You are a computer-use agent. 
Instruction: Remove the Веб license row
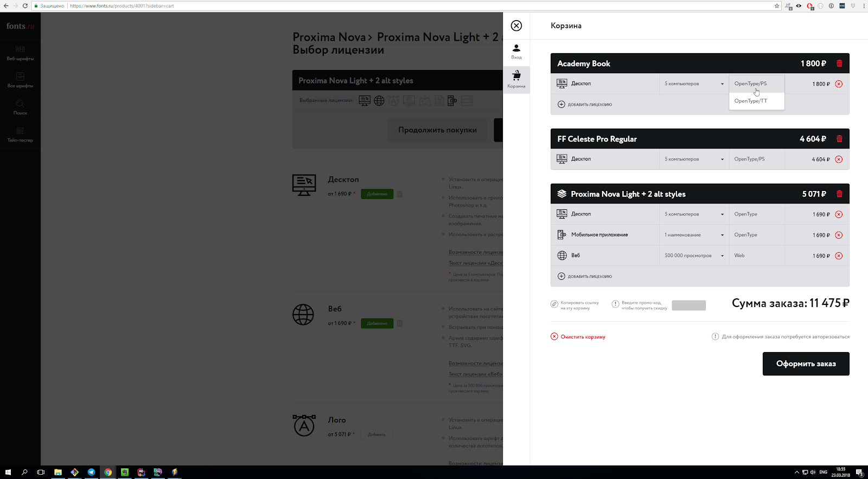click(x=839, y=256)
